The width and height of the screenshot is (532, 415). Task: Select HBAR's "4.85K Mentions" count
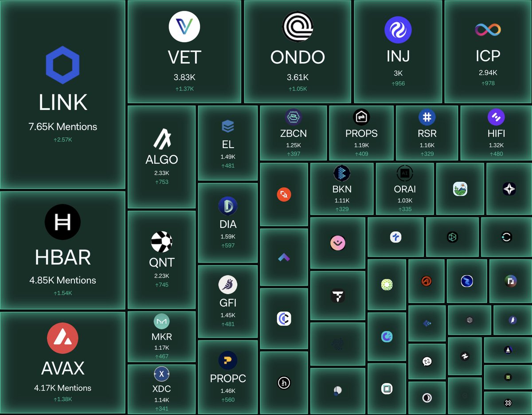pos(63,280)
